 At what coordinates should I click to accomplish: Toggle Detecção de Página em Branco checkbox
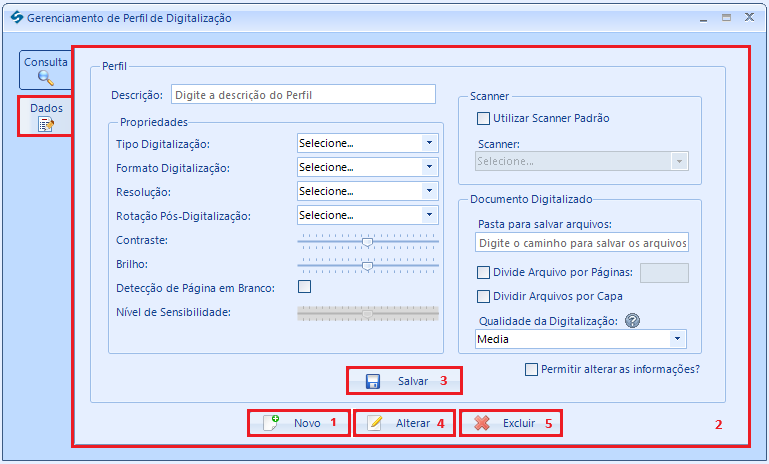(x=304, y=287)
